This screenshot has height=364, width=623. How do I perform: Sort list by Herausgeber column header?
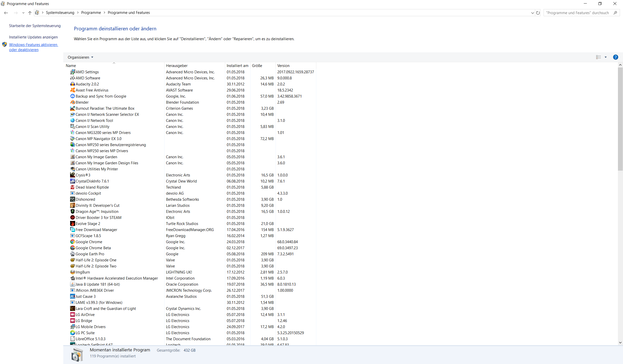click(x=195, y=65)
